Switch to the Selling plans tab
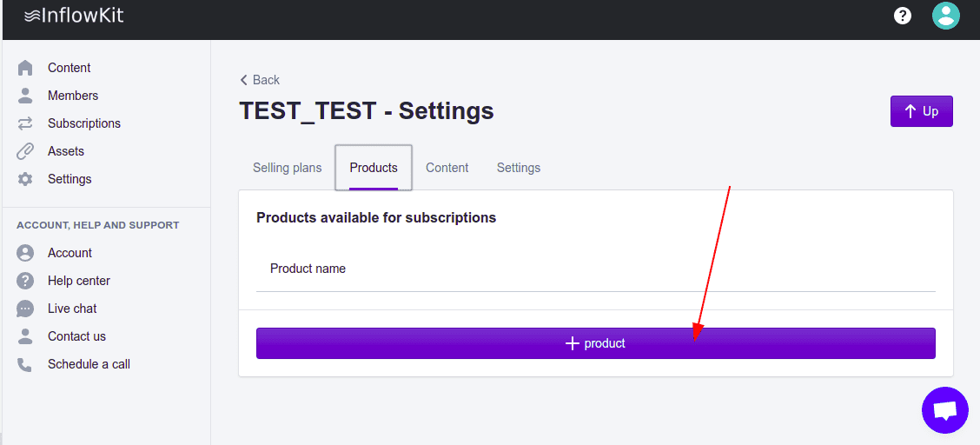980x445 pixels. (x=287, y=168)
